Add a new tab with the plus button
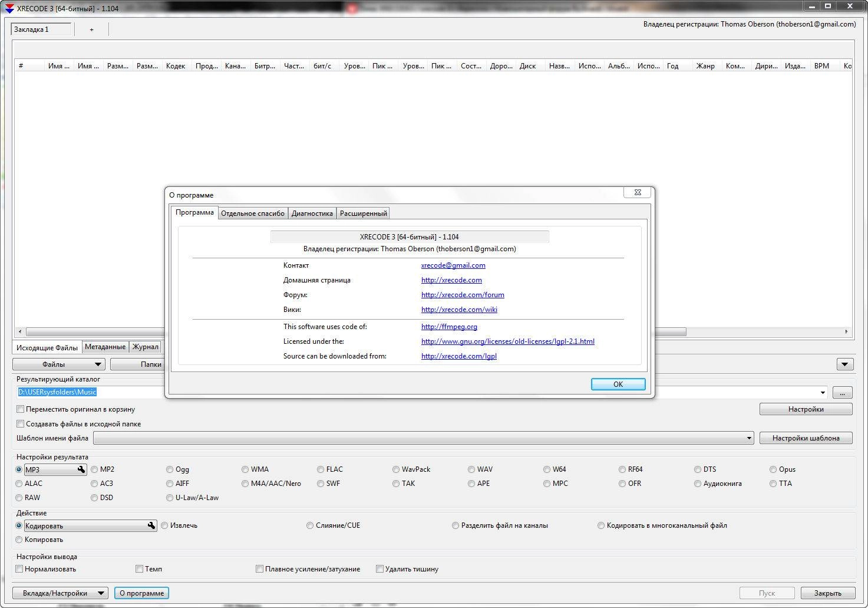This screenshot has height=608, width=868. coord(91,29)
